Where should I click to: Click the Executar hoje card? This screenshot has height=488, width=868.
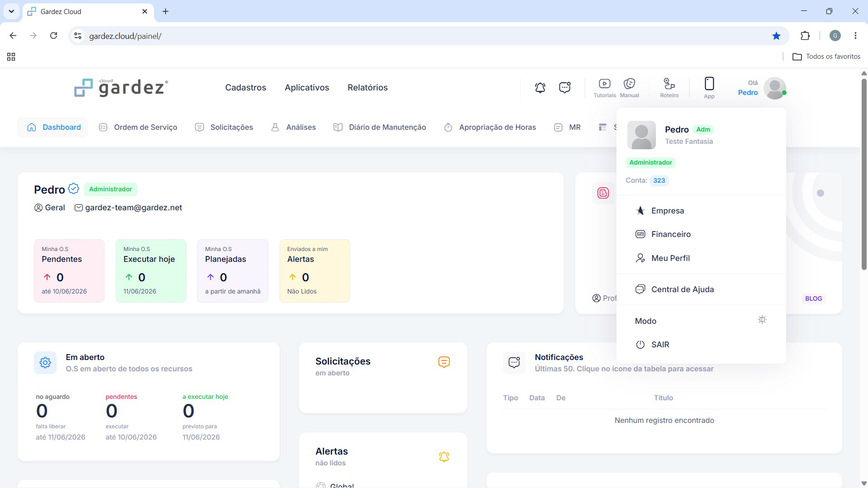click(x=151, y=270)
